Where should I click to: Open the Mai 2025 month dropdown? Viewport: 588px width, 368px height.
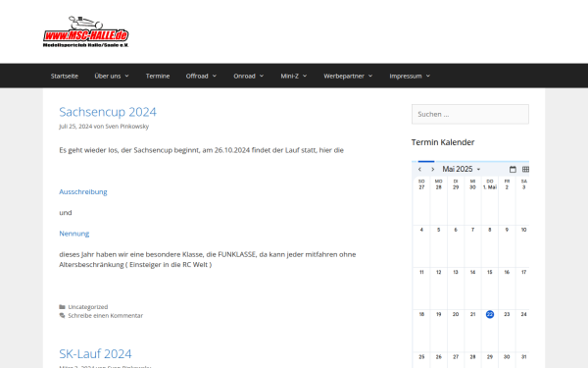coord(462,170)
